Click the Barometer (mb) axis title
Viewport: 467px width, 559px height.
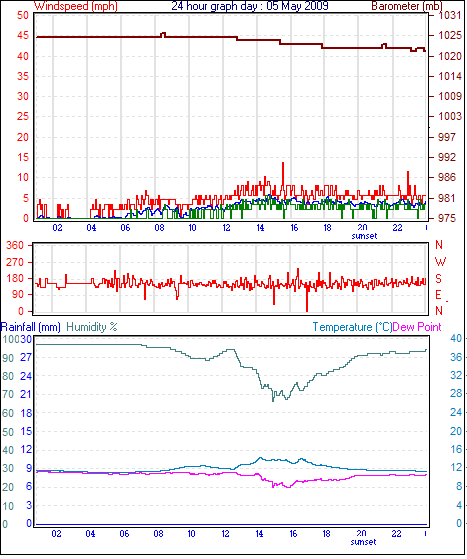tap(407, 6)
